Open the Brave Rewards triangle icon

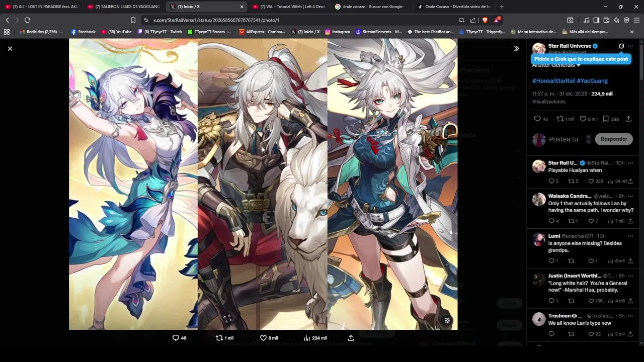[x=497, y=20]
